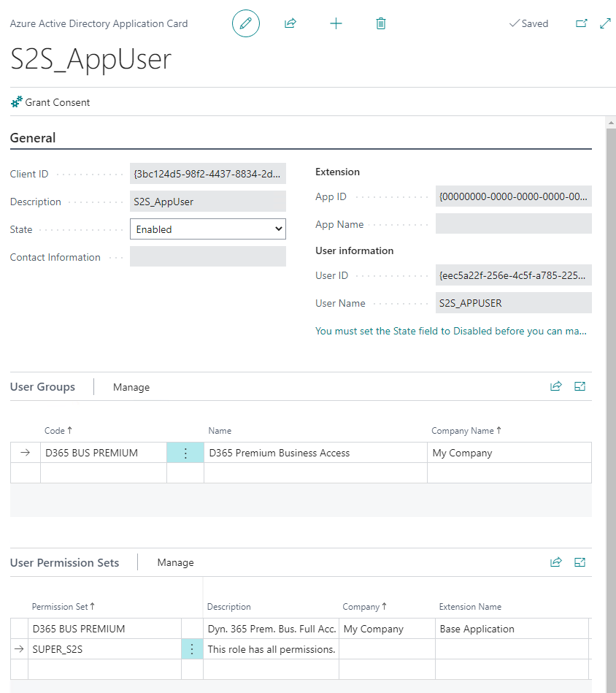Click expand icon in User Permission Sets
This screenshot has width=616, height=693.
(580, 562)
